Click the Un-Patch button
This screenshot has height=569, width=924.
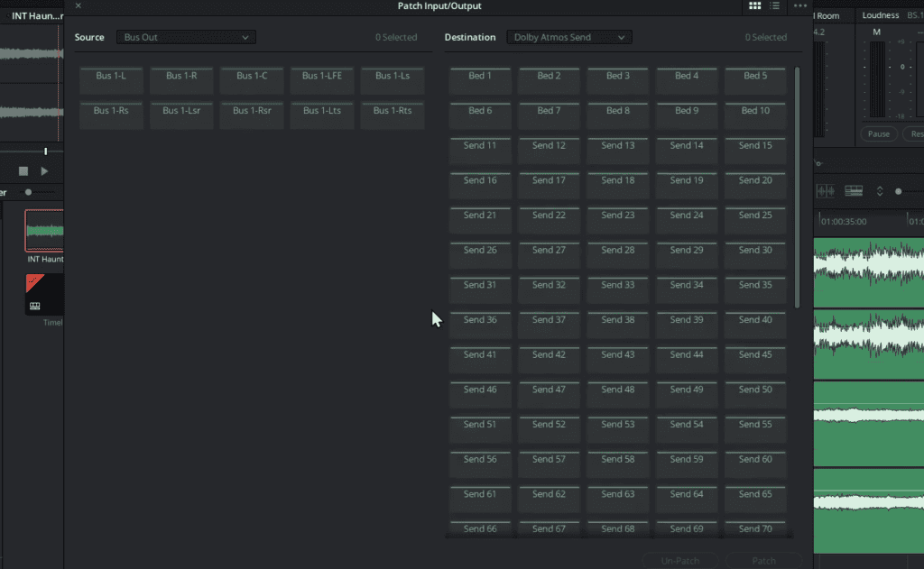click(x=680, y=561)
